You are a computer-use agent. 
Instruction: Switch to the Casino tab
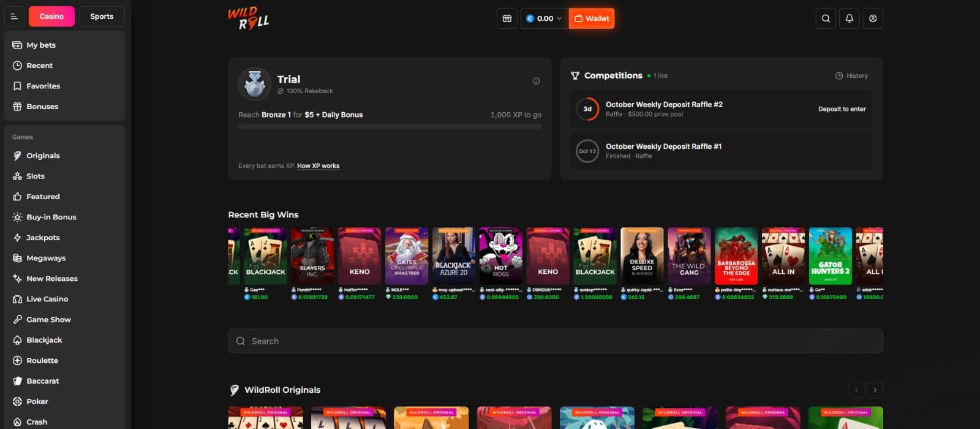point(51,17)
